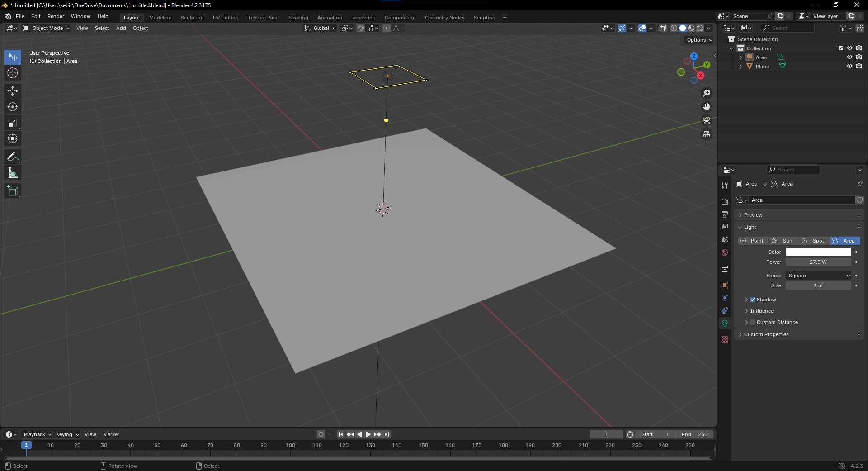Click the viewport Options button

(x=698, y=40)
